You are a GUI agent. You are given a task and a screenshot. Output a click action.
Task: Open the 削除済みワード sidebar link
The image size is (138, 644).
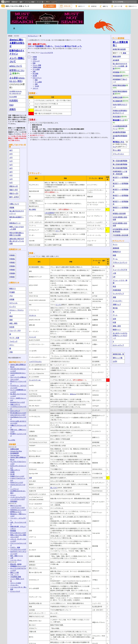pyautogui.click(x=15, y=223)
